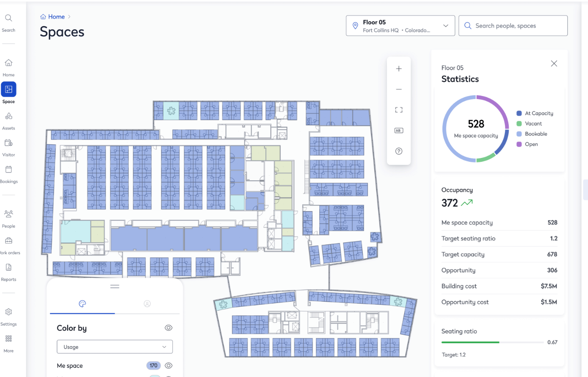
Task: Open map help question icon
Action: [399, 151]
